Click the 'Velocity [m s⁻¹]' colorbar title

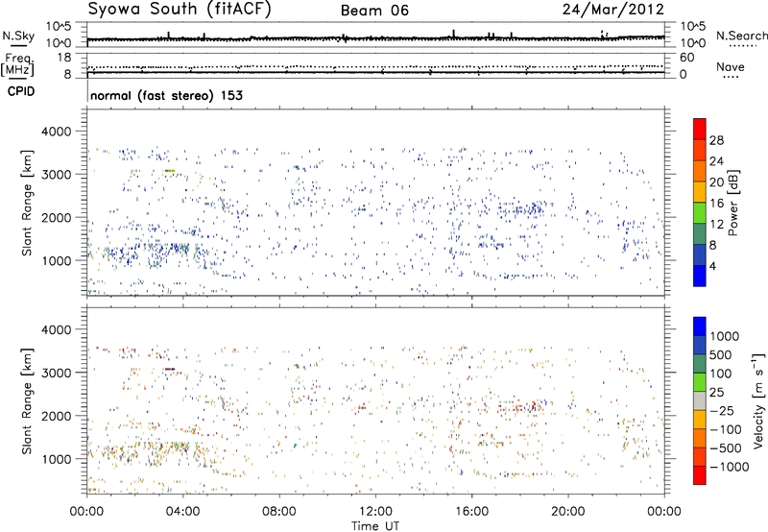pos(758,400)
